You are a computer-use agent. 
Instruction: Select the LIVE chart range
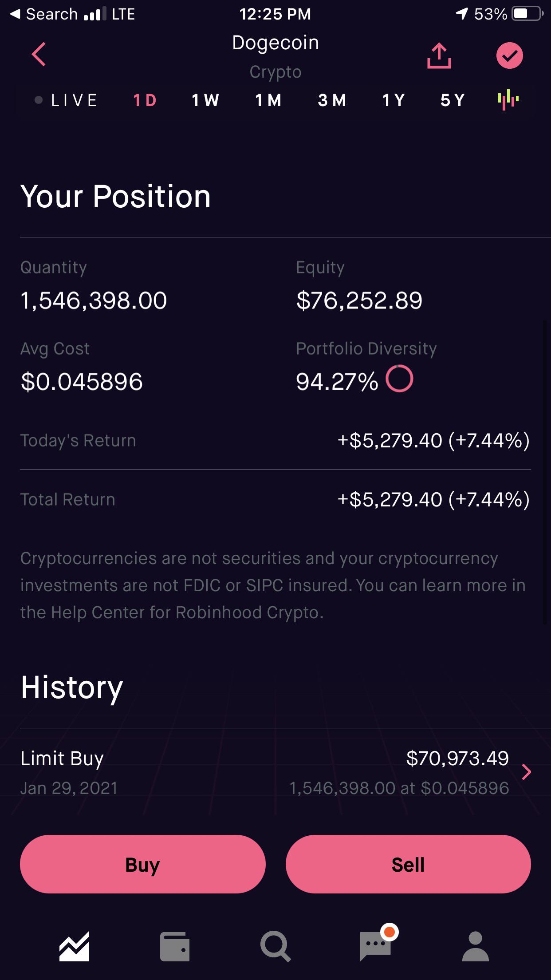click(67, 100)
